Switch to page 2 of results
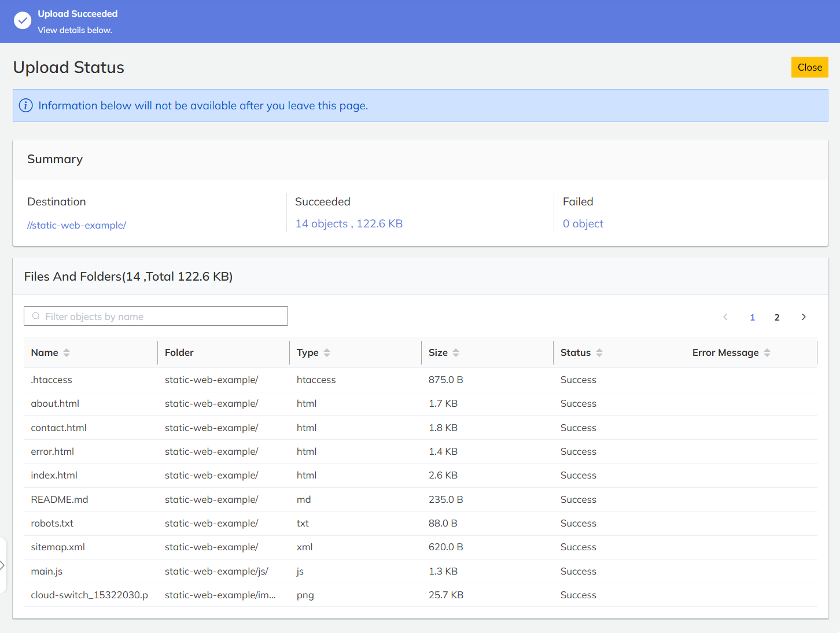 [777, 317]
